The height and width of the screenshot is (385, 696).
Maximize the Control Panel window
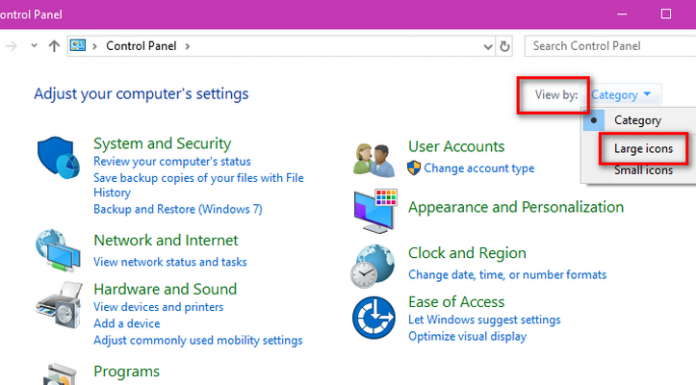tap(666, 14)
